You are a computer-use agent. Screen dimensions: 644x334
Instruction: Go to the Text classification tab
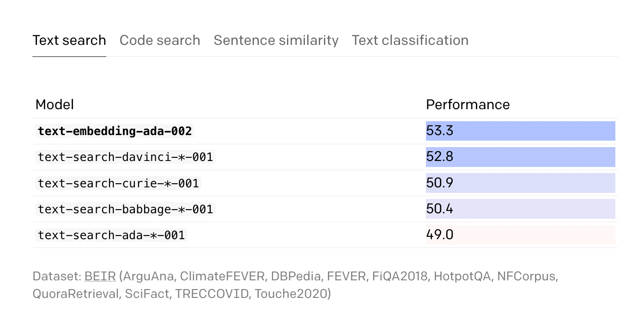[410, 40]
